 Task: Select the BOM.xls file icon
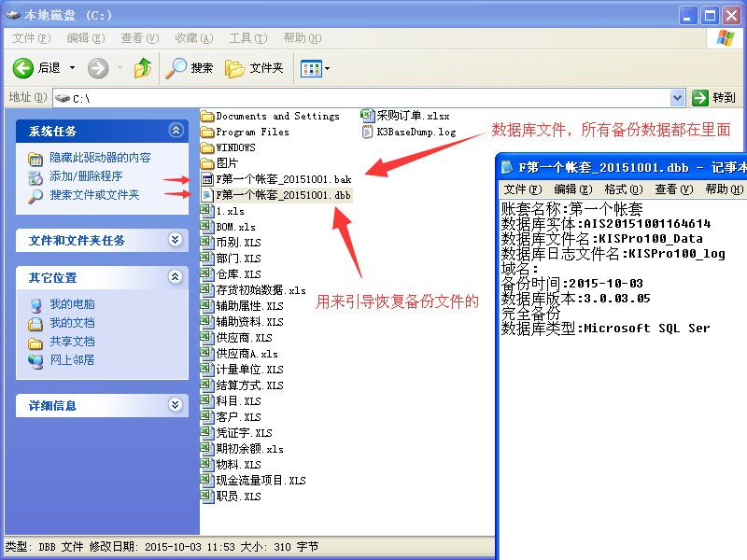click(x=207, y=227)
